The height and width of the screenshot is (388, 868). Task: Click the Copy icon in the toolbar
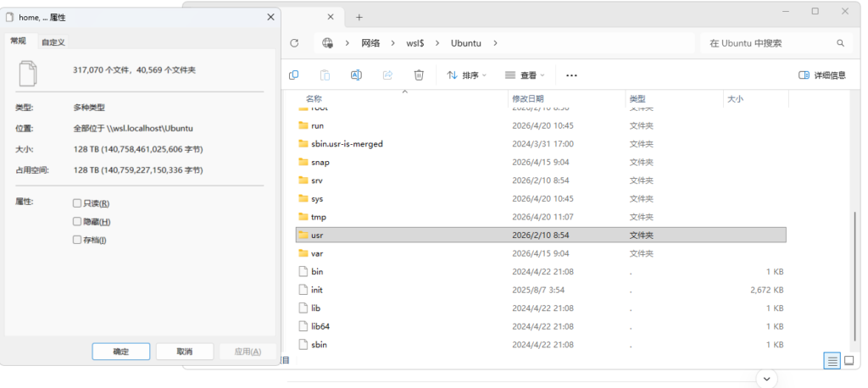(x=293, y=75)
